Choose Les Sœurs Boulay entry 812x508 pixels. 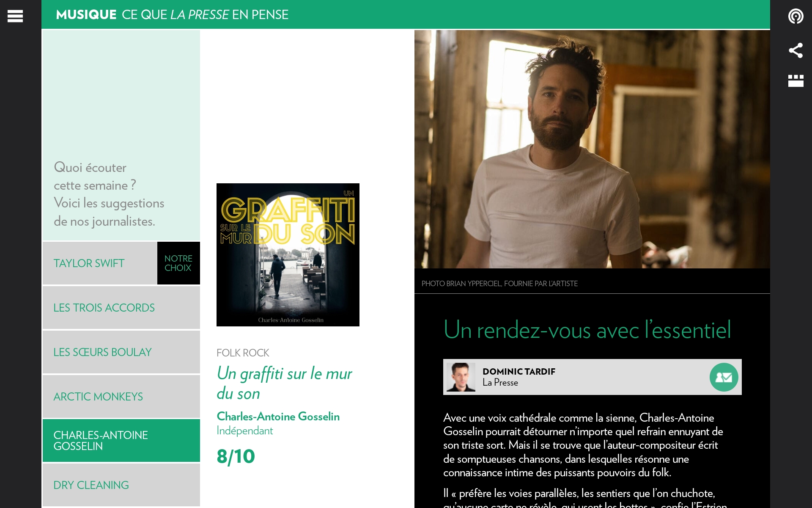121,352
